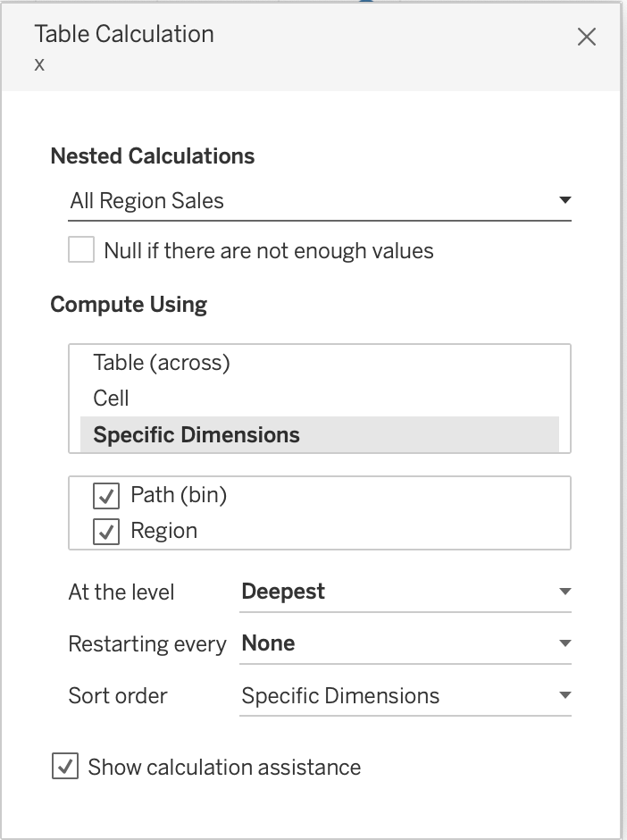Open the Nested Calculations dropdown
This screenshot has width=627, height=840.
pyautogui.click(x=304, y=201)
